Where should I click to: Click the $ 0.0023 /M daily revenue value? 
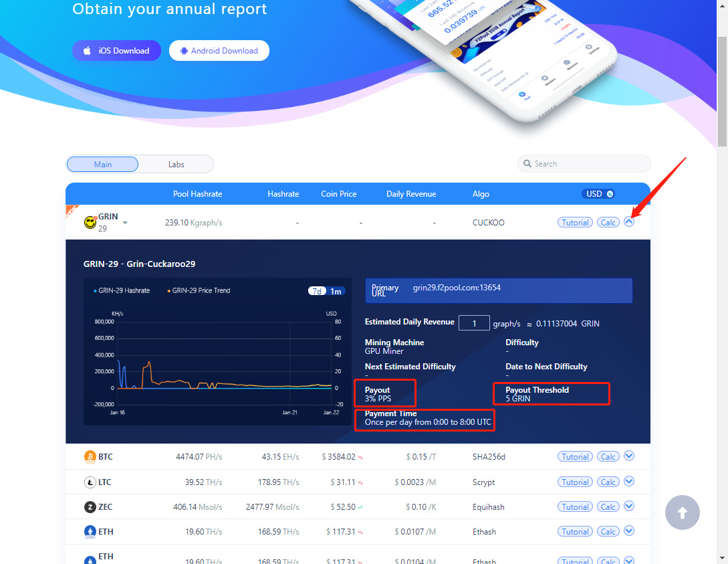click(x=415, y=482)
